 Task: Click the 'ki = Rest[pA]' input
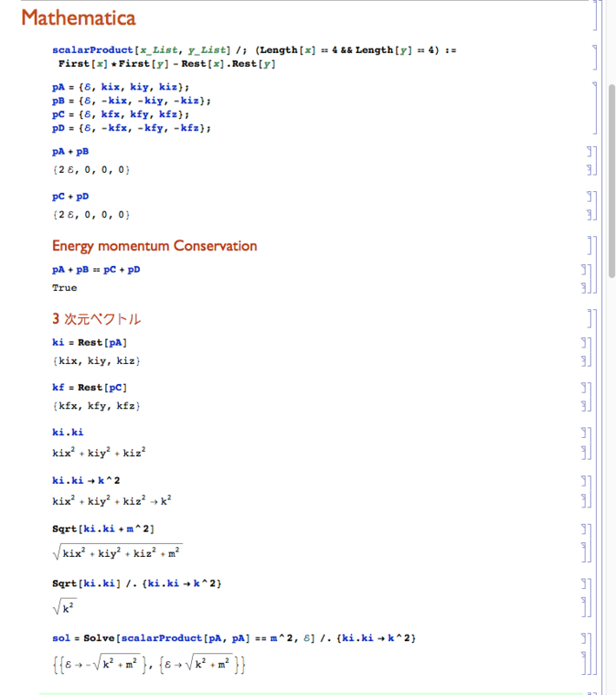coord(89,342)
